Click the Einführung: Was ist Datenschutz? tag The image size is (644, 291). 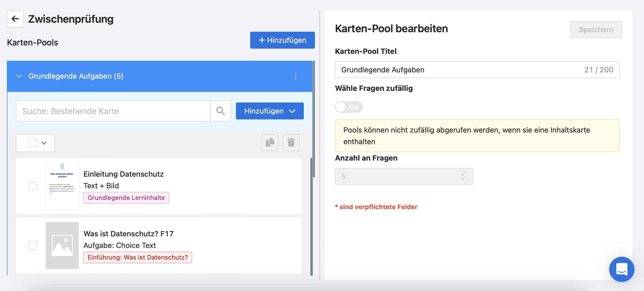[138, 257]
